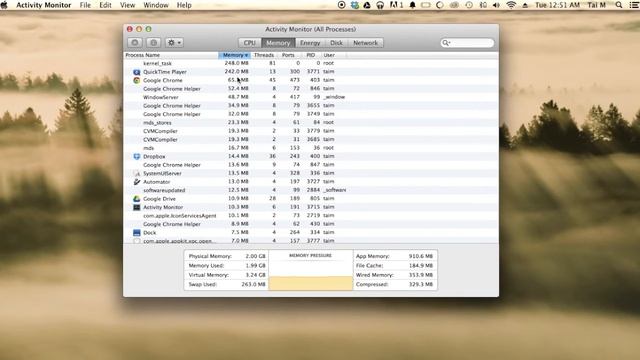Open the Network tab
The width and height of the screenshot is (640, 360).
pyautogui.click(x=365, y=43)
